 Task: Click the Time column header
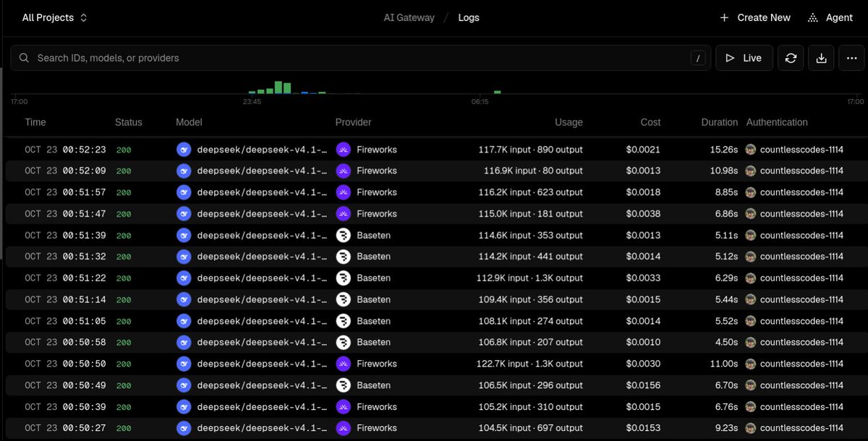click(35, 122)
